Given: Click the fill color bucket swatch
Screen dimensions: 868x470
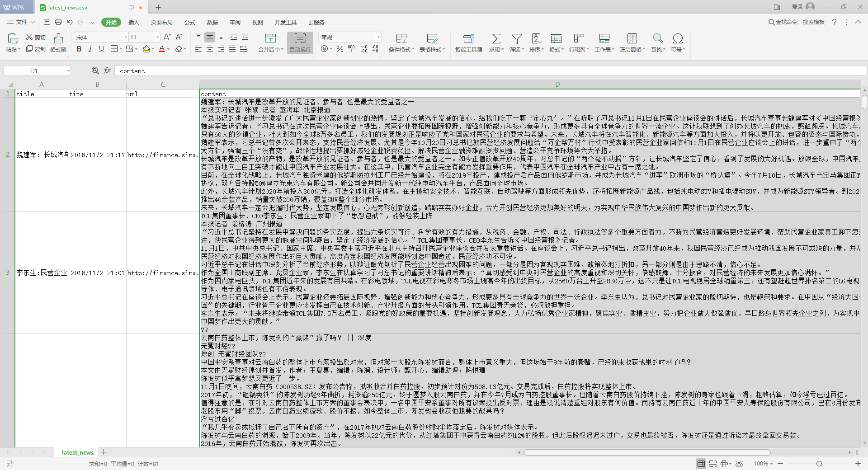Looking at the screenshot, I should (x=146, y=49).
